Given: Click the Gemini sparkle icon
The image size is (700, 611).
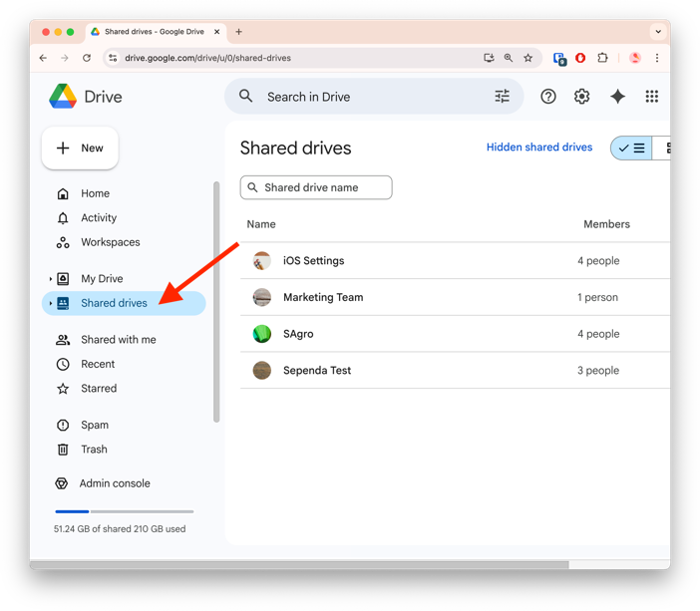Looking at the screenshot, I should click(x=618, y=97).
